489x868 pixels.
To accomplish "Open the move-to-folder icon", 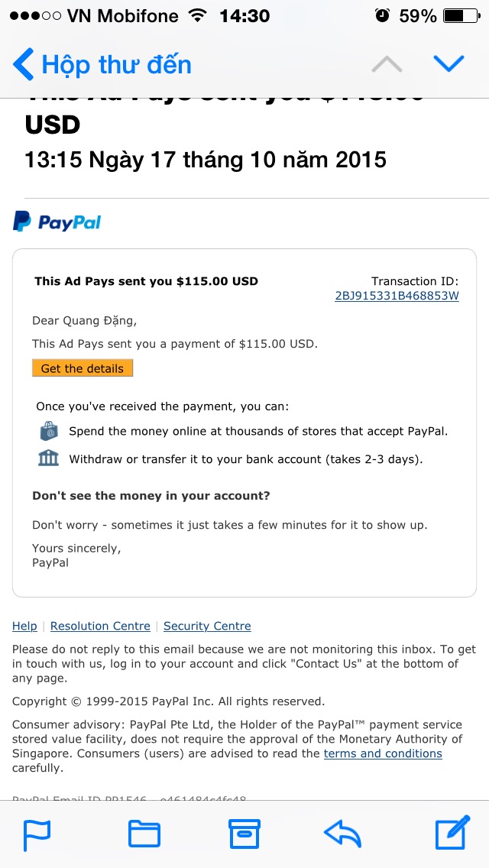I will pyautogui.click(x=144, y=834).
